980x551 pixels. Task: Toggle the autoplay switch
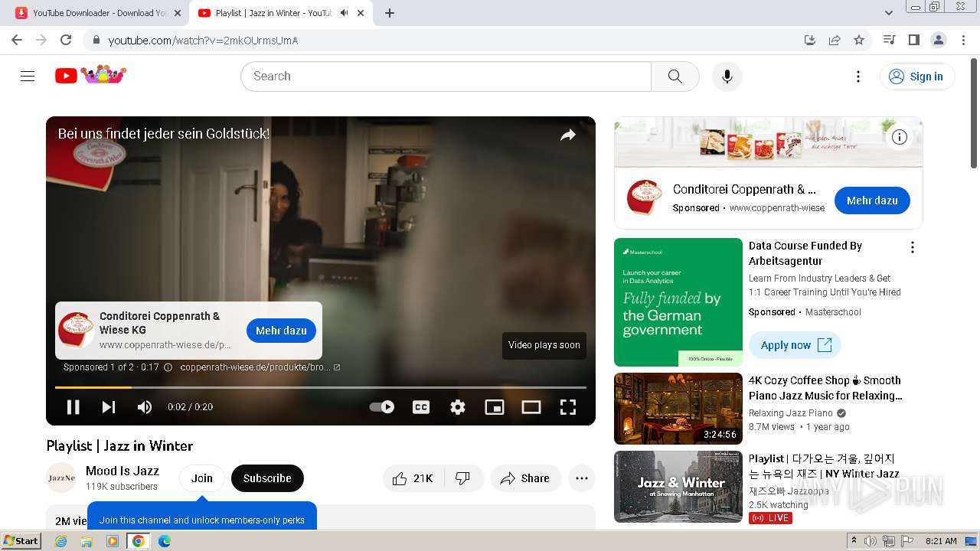[x=382, y=407]
